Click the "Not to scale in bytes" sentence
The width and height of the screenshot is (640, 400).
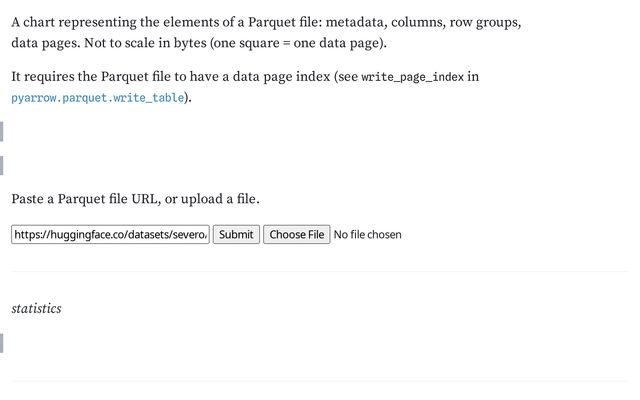pos(235,43)
